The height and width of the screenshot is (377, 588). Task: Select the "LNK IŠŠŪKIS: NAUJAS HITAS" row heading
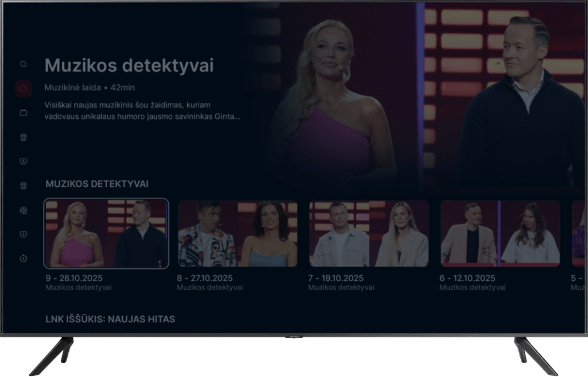(110, 318)
